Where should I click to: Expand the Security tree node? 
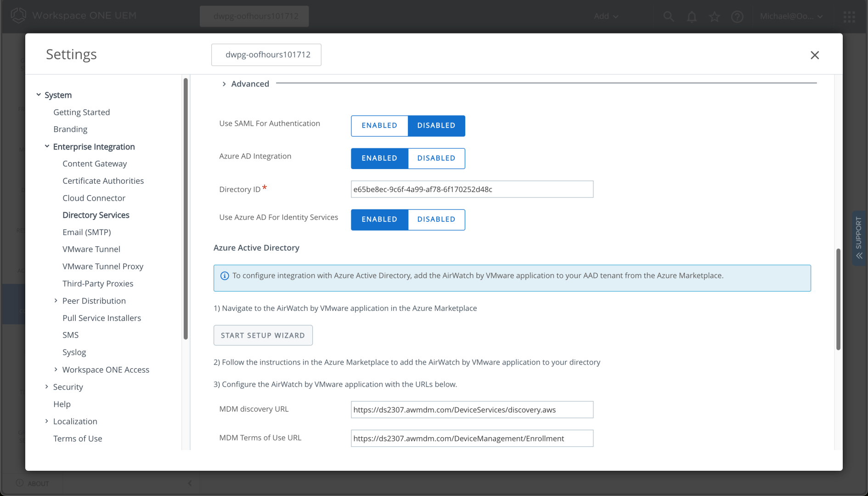click(x=47, y=387)
